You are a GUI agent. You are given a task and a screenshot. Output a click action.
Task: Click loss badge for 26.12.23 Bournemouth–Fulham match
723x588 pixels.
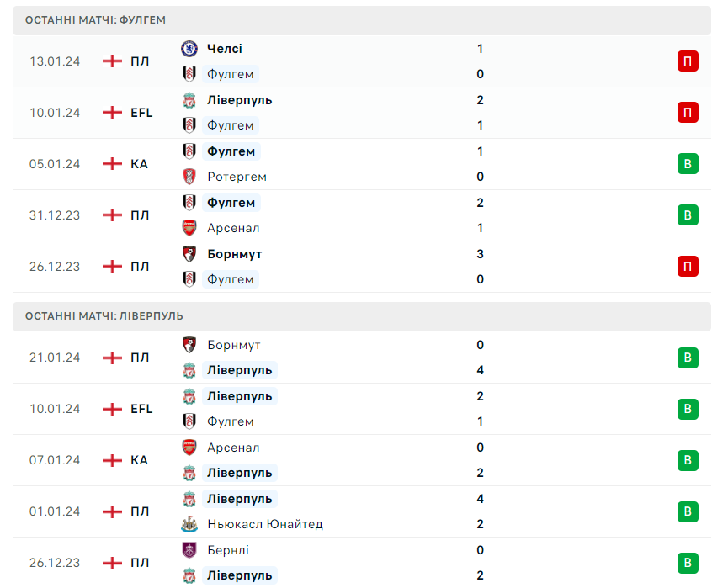click(x=688, y=266)
